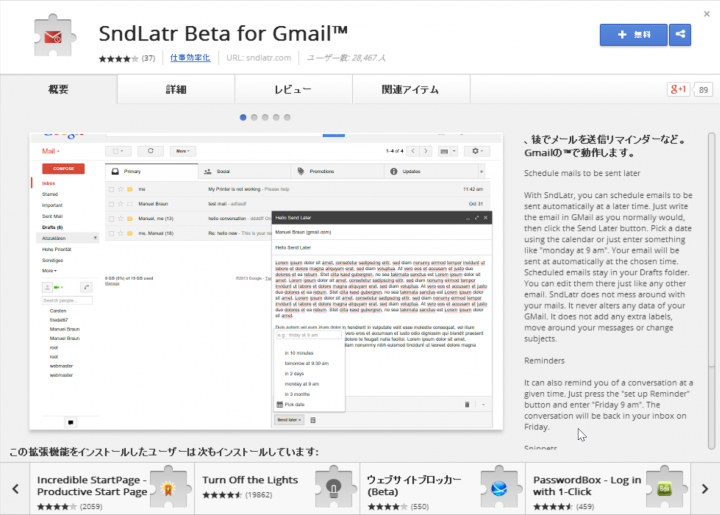The image size is (720, 515).
Task: Select the Primary tab in Gmail preview
Action: (152, 171)
